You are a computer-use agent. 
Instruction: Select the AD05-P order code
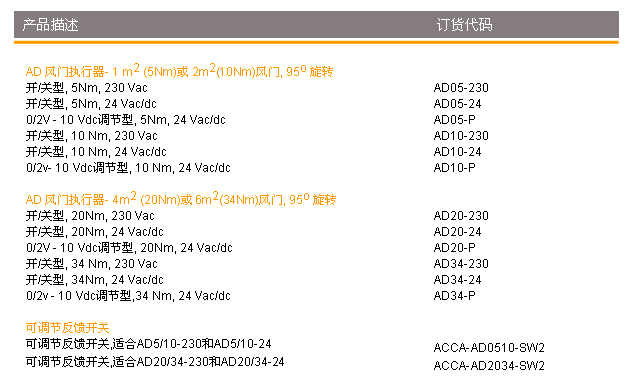click(x=455, y=119)
